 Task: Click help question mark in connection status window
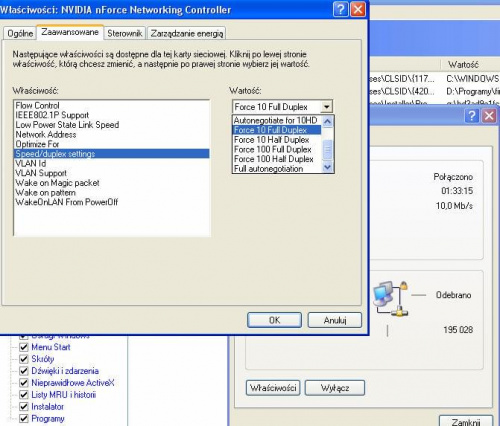pos(472,116)
